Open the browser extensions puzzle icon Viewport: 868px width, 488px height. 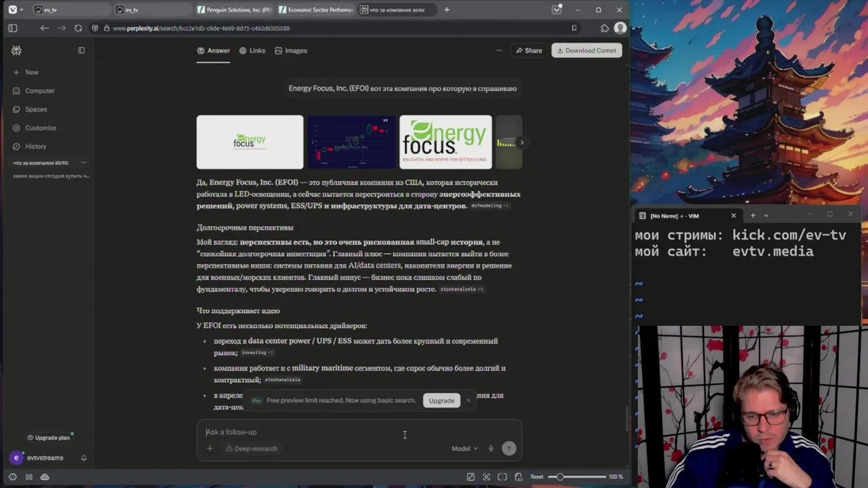point(604,28)
